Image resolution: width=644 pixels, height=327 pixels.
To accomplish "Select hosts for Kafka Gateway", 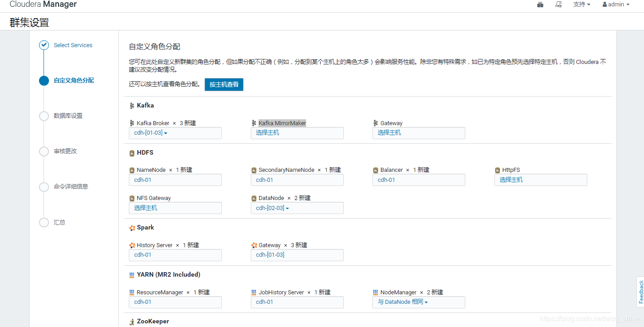I will (419, 133).
